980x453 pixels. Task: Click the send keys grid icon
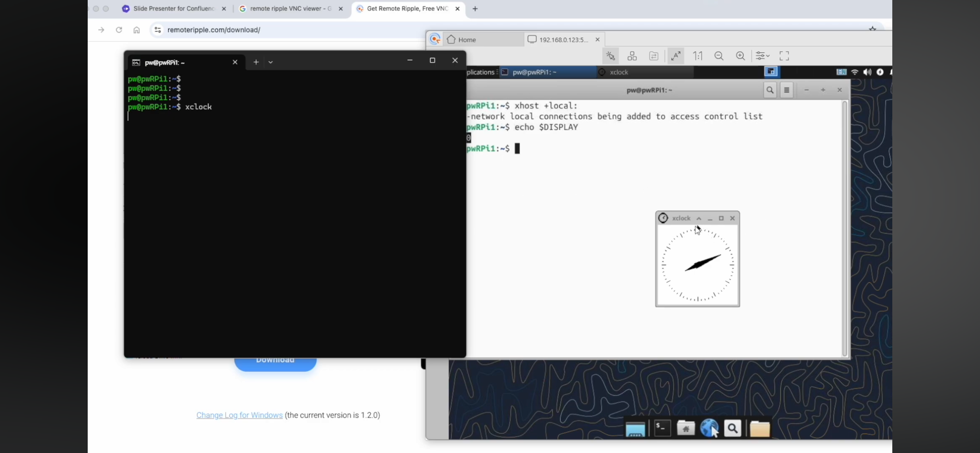[632, 56]
